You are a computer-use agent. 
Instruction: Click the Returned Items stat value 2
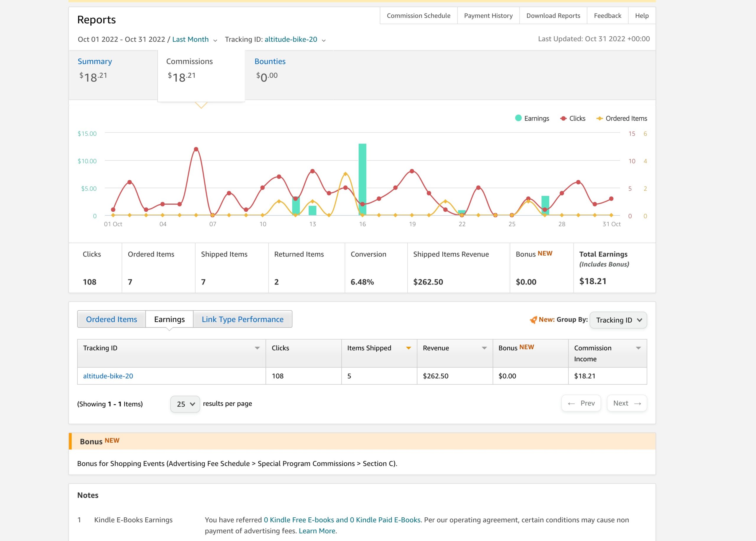coord(276,282)
